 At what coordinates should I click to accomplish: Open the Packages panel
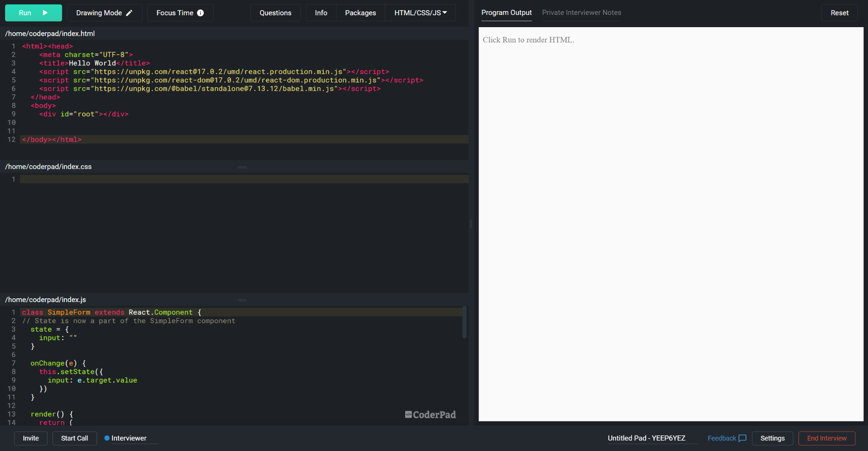click(x=360, y=13)
